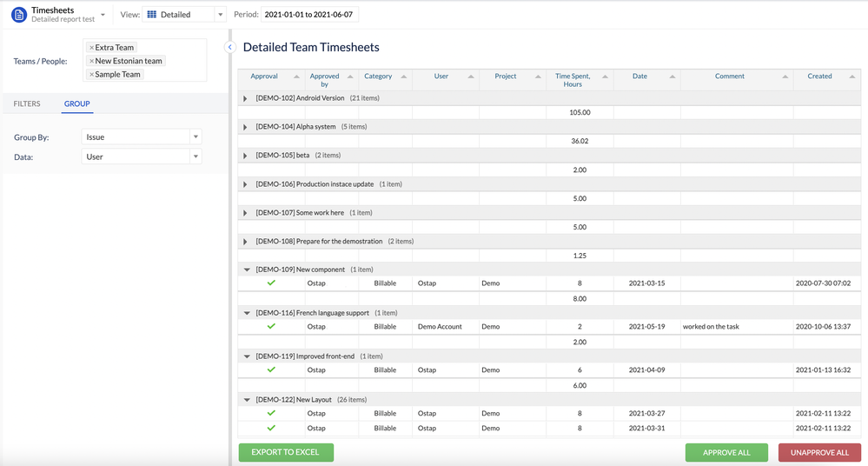Collapse the DEMO-116 French language support group

tap(247, 313)
